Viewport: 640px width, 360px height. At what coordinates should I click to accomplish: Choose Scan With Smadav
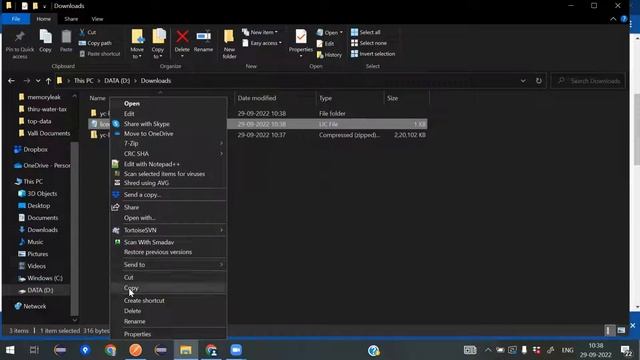168,242
